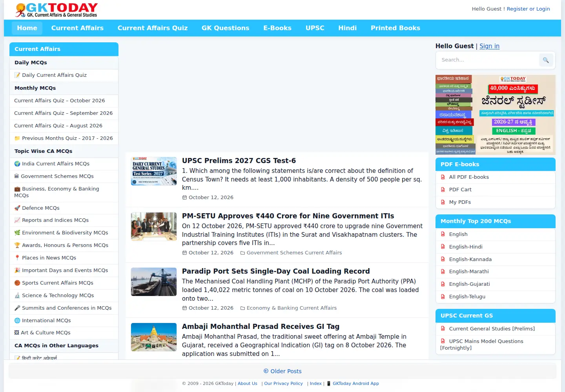The height and width of the screenshot is (392, 565).
Task: Open UPSC Prelims 2027 CGS Test-6 article
Action: click(x=239, y=161)
